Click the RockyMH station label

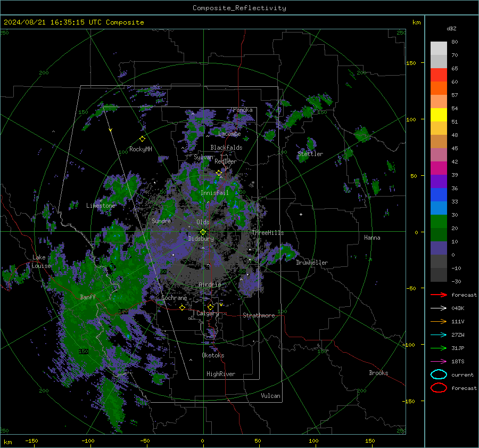(141, 149)
